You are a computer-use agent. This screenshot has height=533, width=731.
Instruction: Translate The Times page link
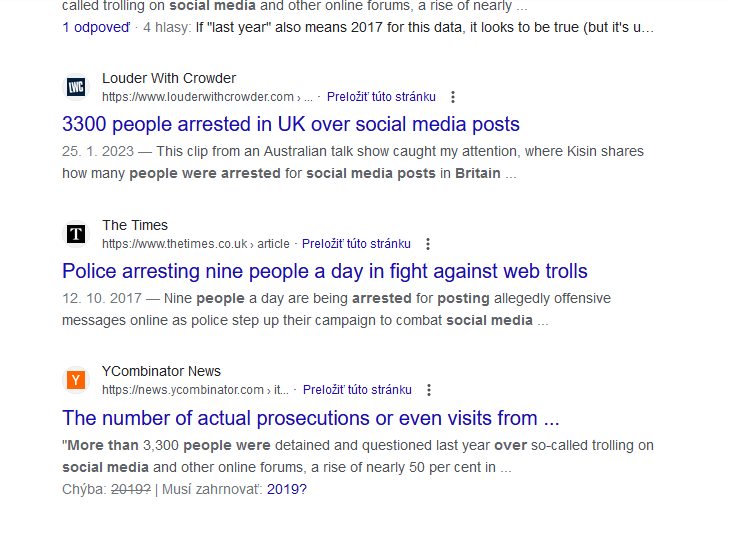pos(356,244)
